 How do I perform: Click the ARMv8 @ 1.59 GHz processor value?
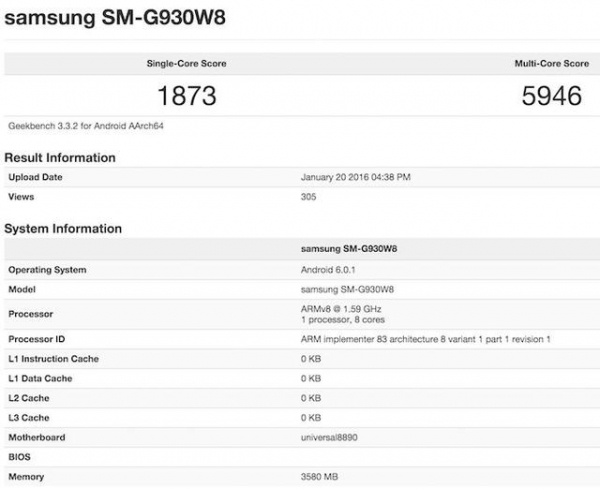click(x=340, y=309)
